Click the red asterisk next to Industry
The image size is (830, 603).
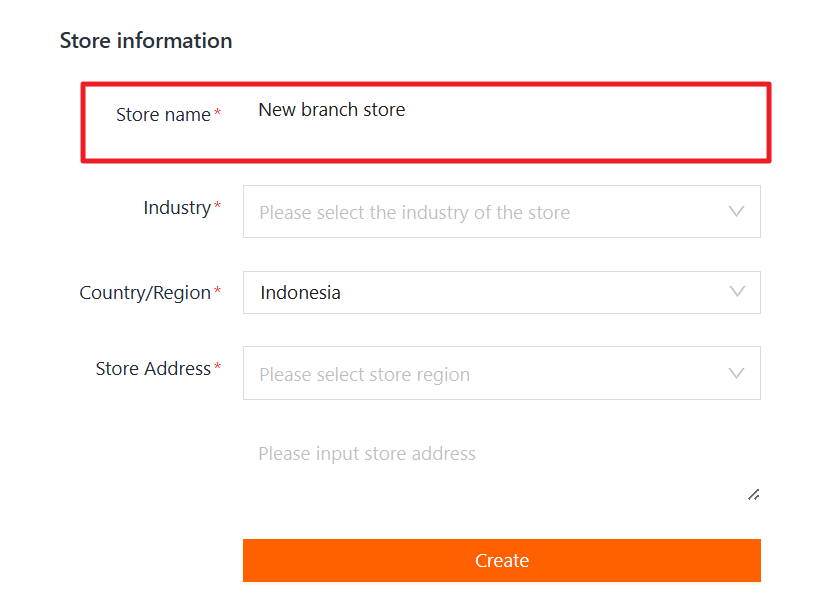pyautogui.click(x=217, y=208)
